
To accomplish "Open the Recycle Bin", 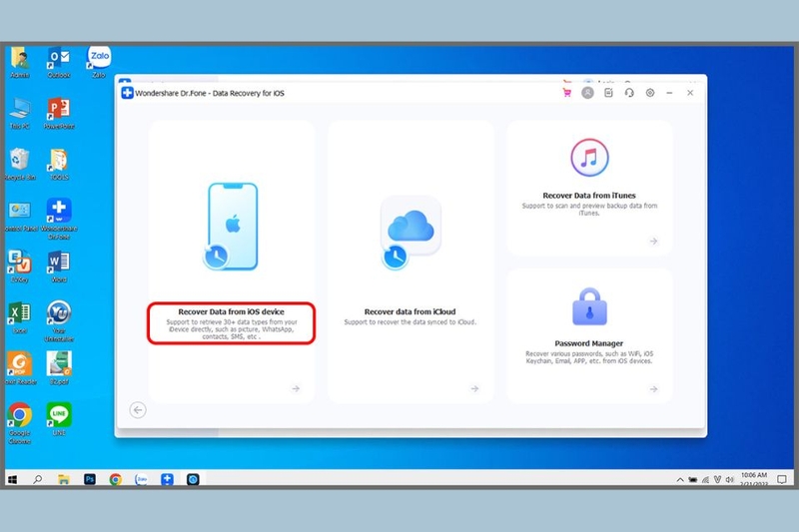I will coord(19,164).
